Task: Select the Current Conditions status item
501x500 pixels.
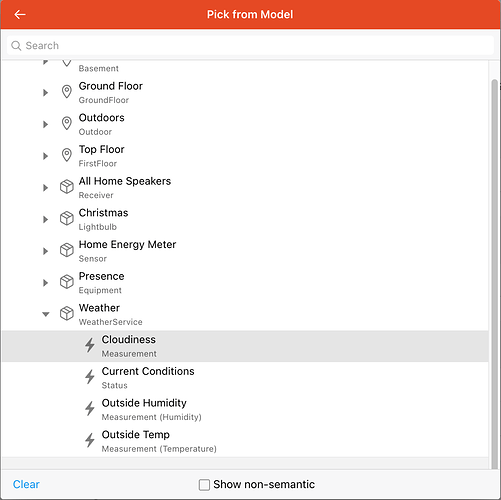Action: pyautogui.click(x=245, y=378)
